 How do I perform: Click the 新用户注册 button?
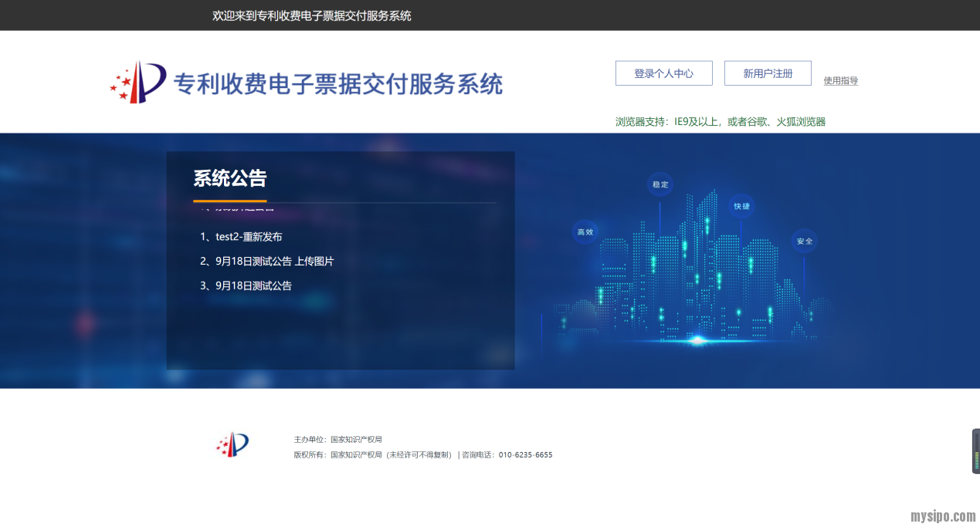point(768,73)
